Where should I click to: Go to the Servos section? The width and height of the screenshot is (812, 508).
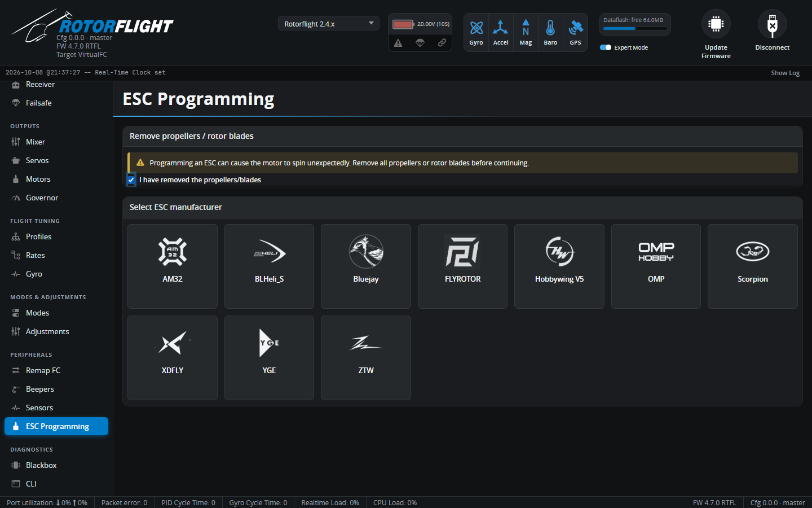pos(56,160)
